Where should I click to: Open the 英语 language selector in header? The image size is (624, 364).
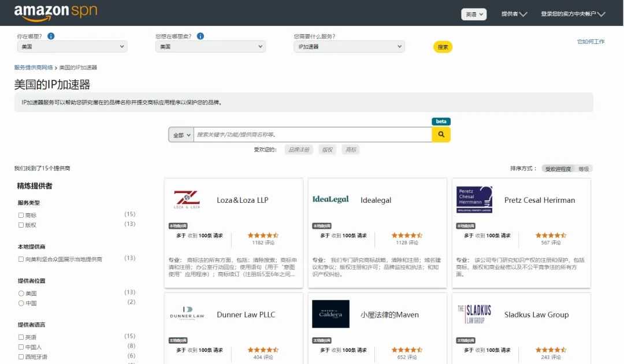474,14
